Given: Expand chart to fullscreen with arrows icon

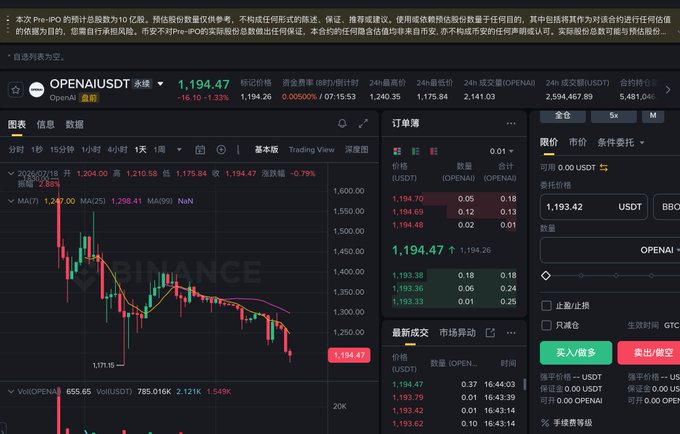Looking at the screenshot, I should click(363, 124).
